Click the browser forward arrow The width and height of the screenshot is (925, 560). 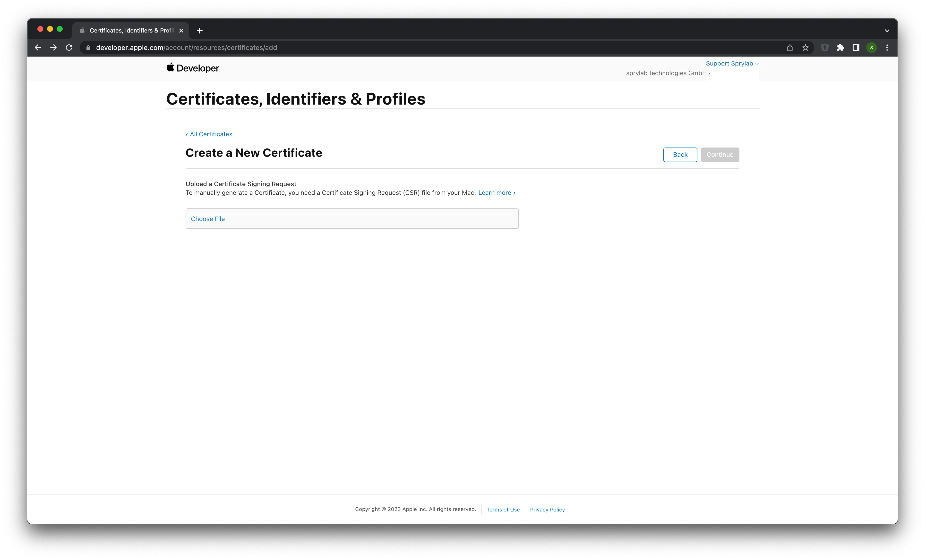coord(53,48)
